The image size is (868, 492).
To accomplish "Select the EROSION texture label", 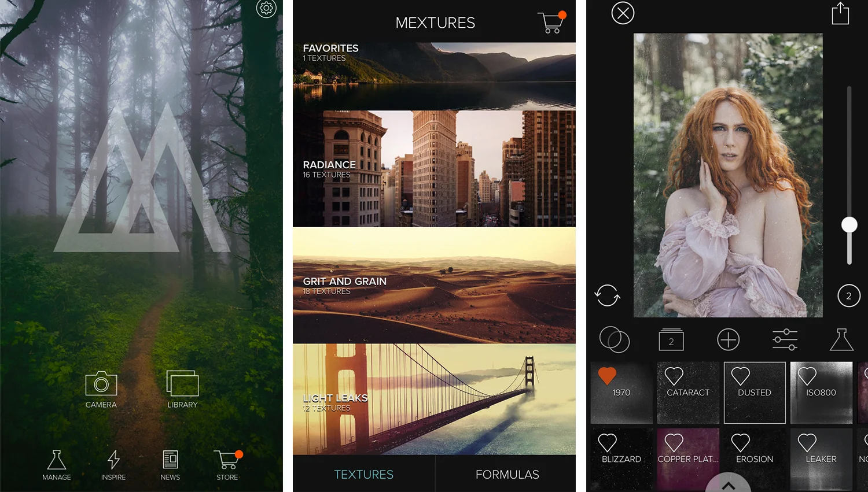I will 755,459.
